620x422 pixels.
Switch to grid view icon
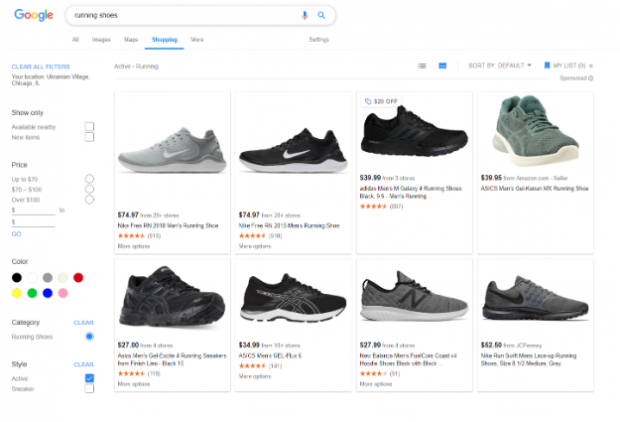coord(442,66)
